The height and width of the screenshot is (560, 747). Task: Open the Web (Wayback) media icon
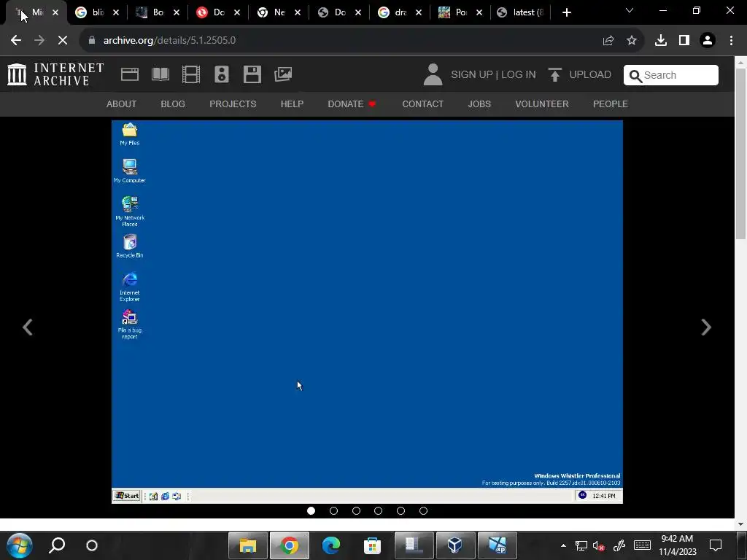tap(130, 74)
